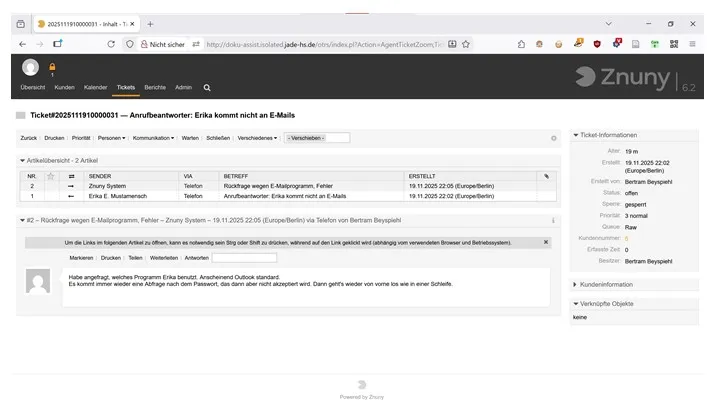Open the Personen dropdown menu
The width and height of the screenshot is (722, 413).
110,138
